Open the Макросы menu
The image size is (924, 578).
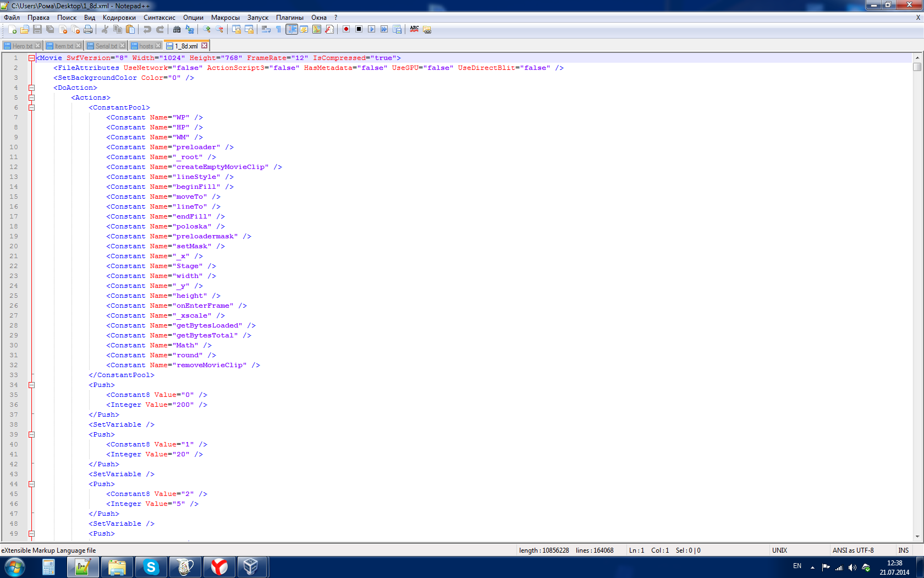tap(226, 18)
